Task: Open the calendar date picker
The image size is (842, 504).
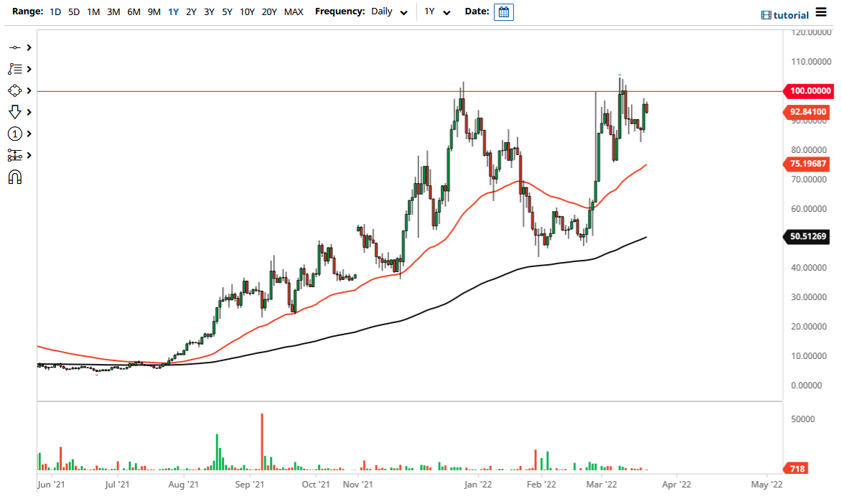Action: pyautogui.click(x=503, y=11)
